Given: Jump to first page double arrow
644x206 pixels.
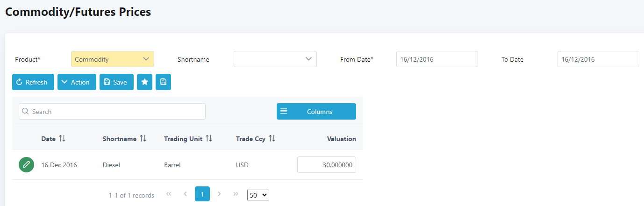Looking at the screenshot, I should pos(169,194).
